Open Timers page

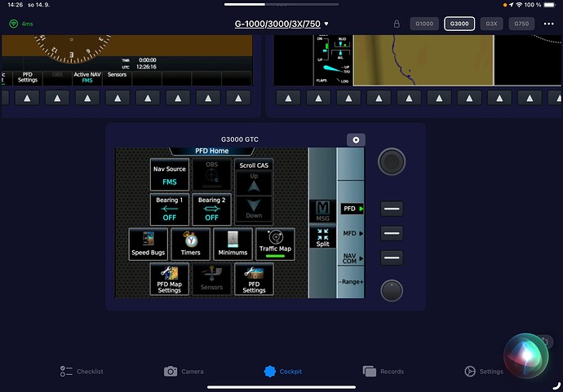tap(190, 244)
